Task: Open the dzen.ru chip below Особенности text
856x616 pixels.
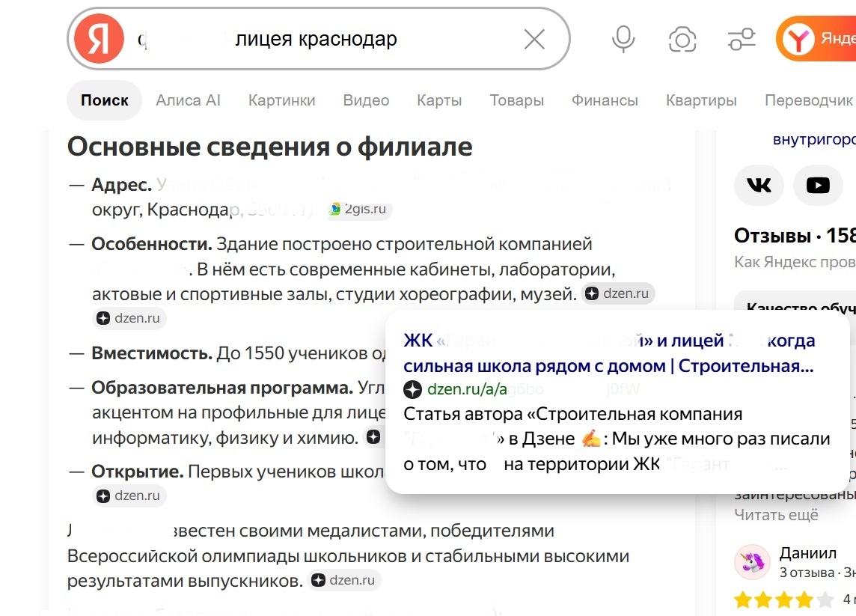Action: tap(129, 318)
